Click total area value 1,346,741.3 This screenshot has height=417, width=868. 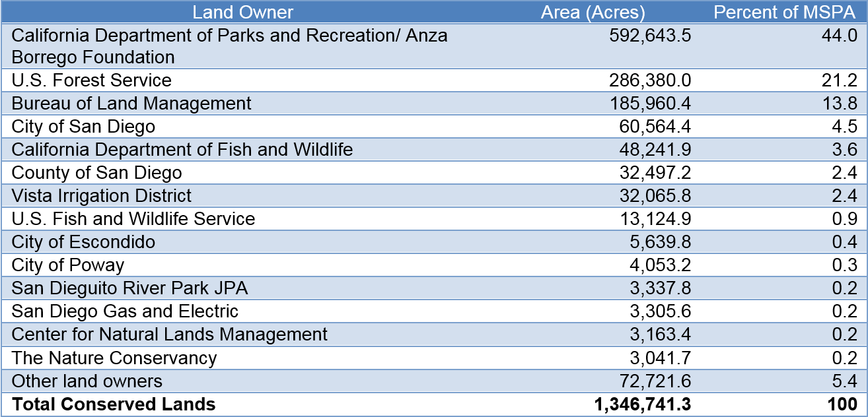(643, 404)
